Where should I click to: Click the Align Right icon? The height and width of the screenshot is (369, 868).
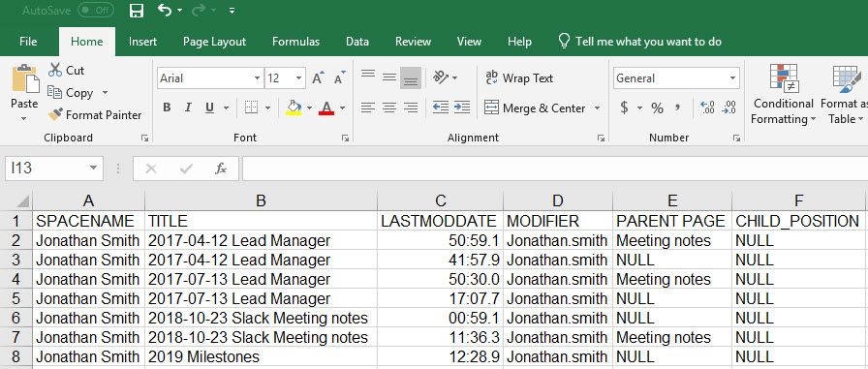(x=411, y=108)
